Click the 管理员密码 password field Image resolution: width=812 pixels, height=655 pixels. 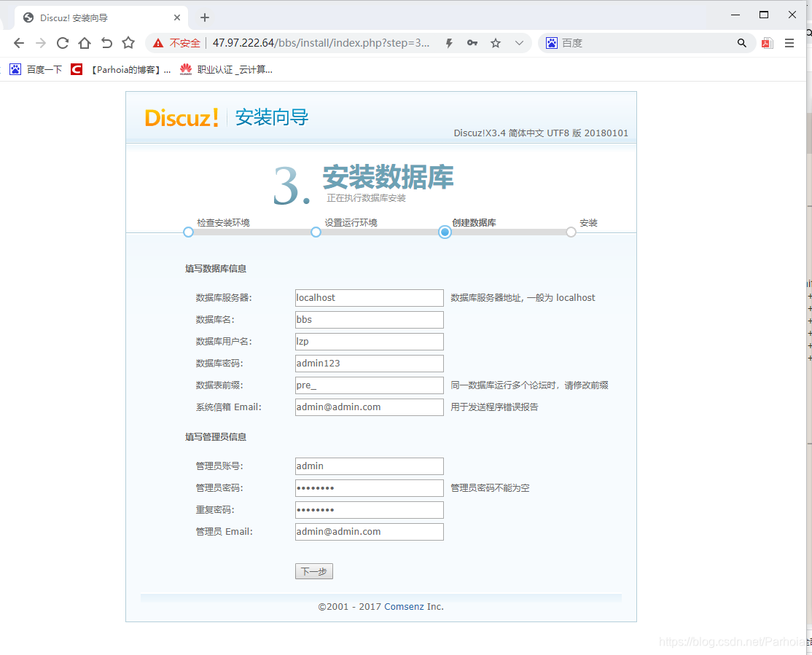pos(370,487)
